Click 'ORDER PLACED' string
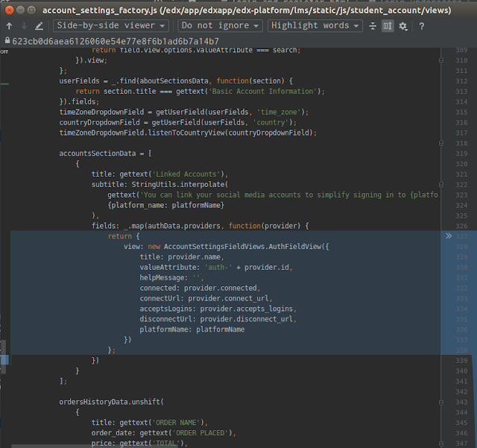477x448 pixels. coord(200,433)
